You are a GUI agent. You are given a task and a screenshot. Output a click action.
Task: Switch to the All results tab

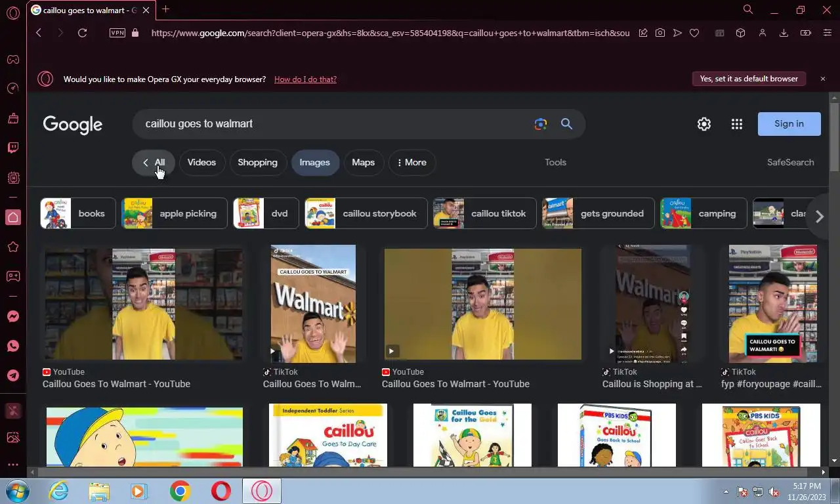154,163
